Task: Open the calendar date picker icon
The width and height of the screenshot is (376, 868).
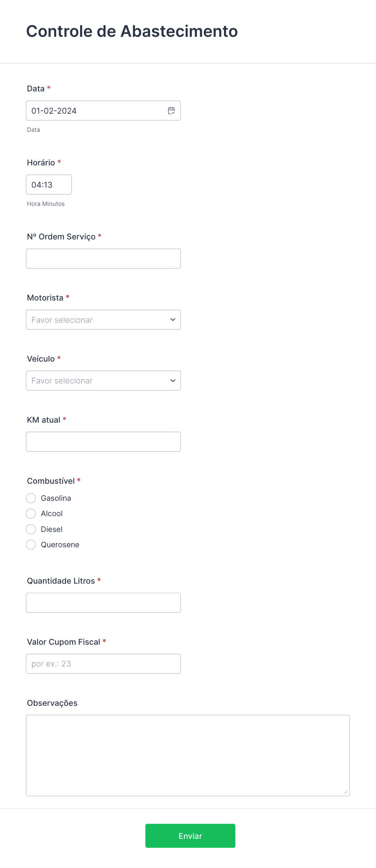Action: click(171, 111)
